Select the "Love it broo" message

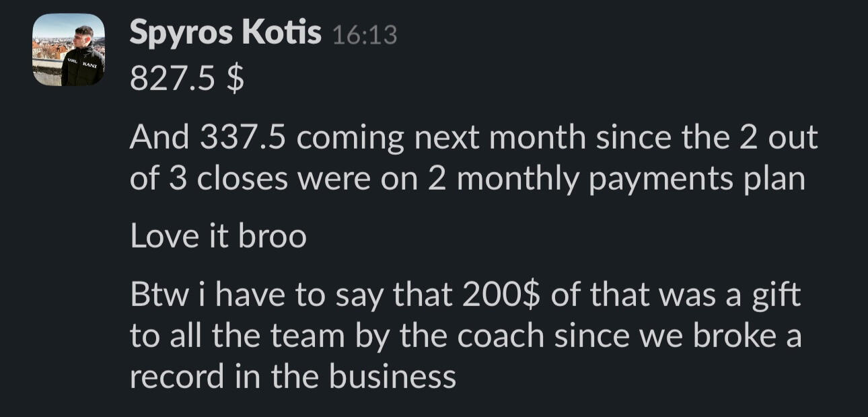click(217, 236)
